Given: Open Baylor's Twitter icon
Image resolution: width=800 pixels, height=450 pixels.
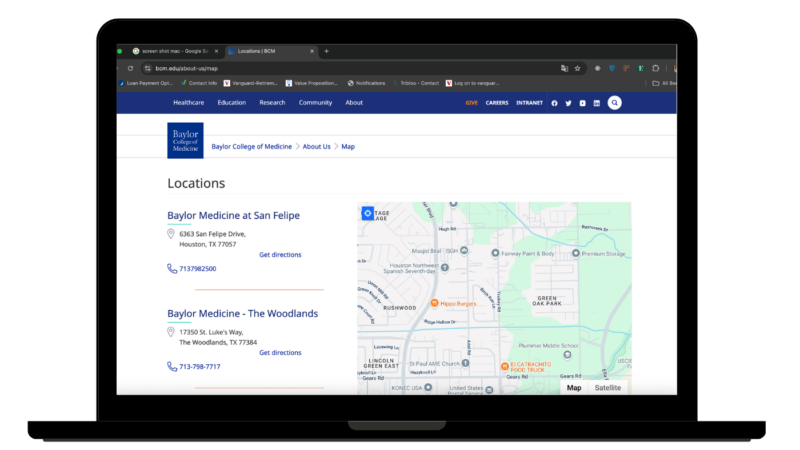Looking at the screenshot, I should (x=568, y=103).
